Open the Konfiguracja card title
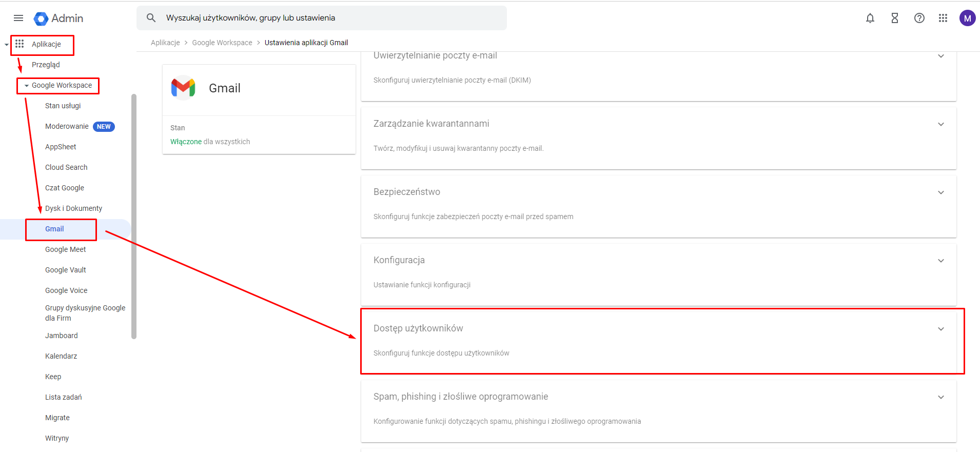Image resolution: width=980 pixels, height=452 pixels. tap(399, 260)
